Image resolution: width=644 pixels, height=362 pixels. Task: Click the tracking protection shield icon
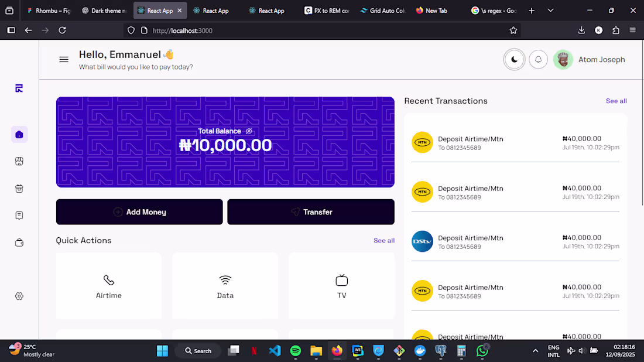pyautogui.click(x=131, y=30)
